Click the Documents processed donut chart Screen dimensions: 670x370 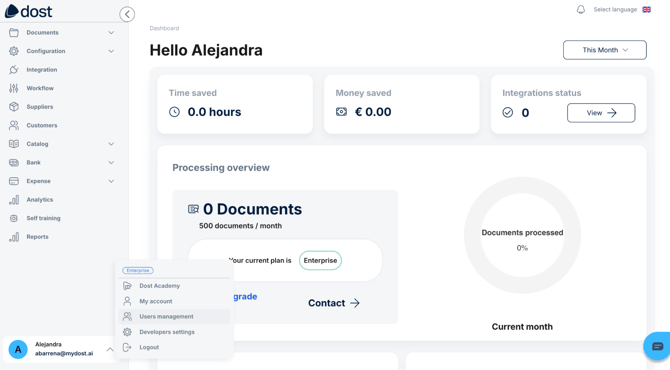[x=522, y=235]
